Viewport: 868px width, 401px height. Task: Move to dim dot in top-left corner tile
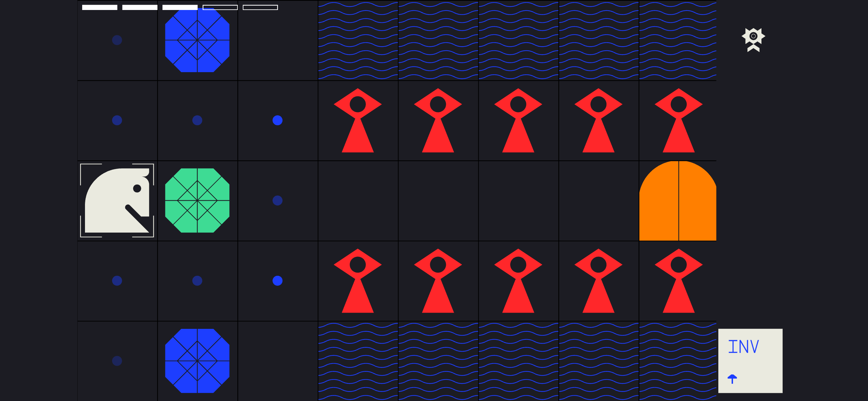tap(117, 40)
